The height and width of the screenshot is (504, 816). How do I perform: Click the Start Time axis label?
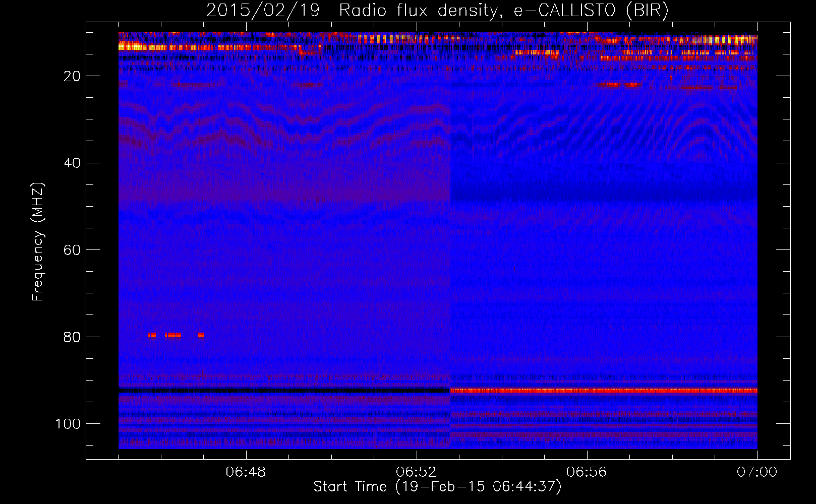[437, 487]
